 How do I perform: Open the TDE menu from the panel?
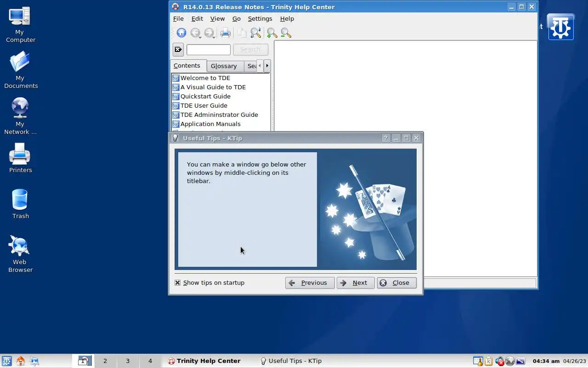6,361
